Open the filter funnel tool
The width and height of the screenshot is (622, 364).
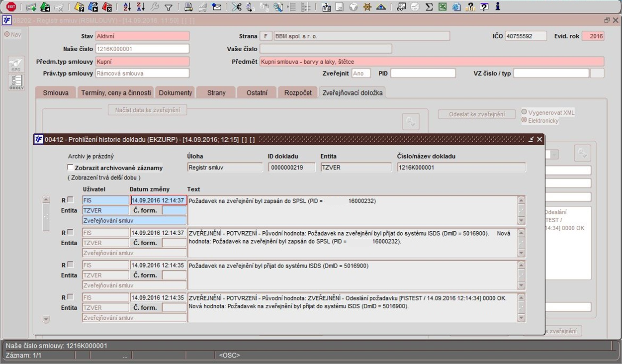pos(169,7)
